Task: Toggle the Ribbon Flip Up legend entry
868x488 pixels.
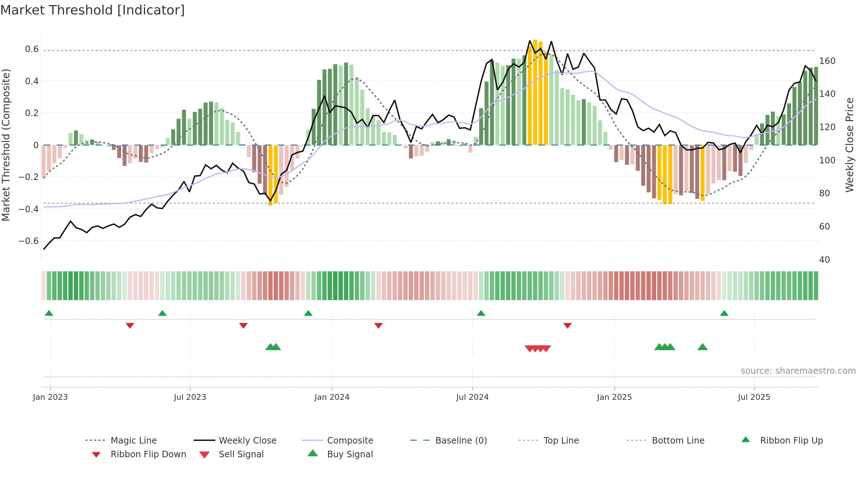Action: click(782, 440)
